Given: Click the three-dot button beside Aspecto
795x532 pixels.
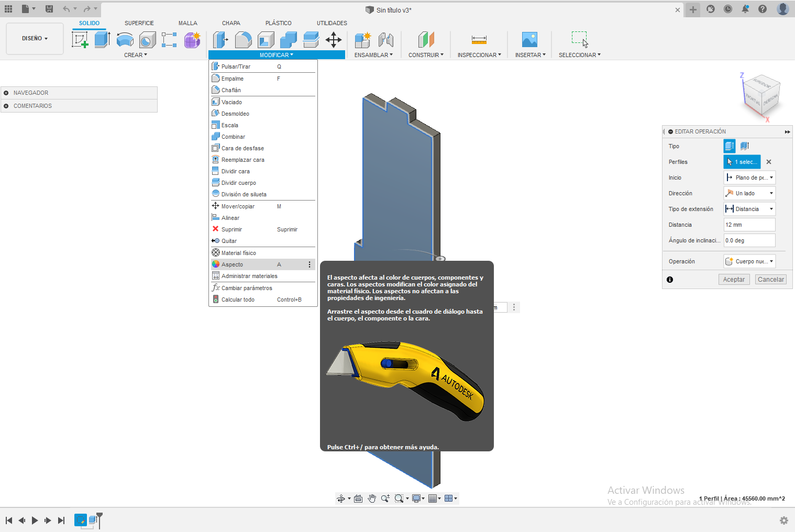Looking at the screenshot, I should click(310, 264).
